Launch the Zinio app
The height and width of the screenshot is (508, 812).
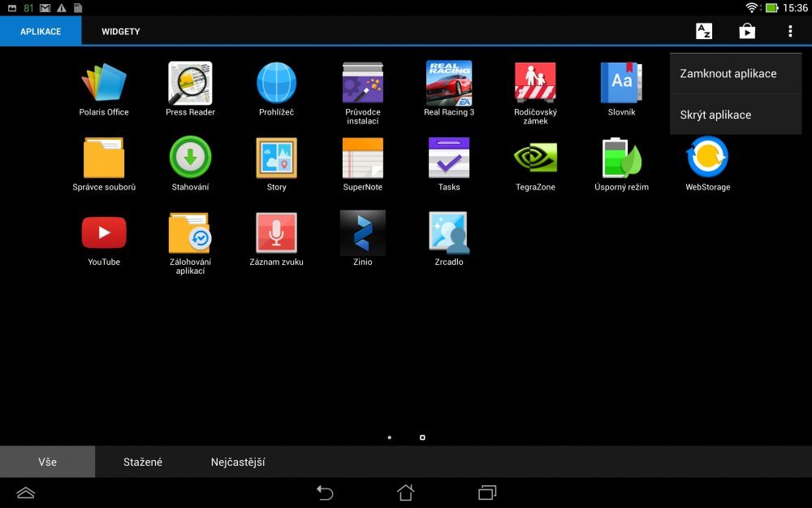pos(362,233)
